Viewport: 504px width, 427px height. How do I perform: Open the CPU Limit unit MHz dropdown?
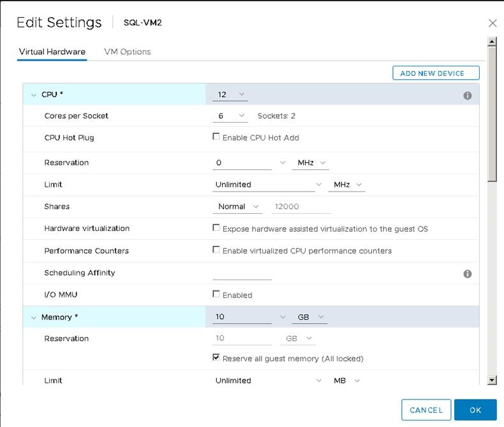[x=347, y=184]
